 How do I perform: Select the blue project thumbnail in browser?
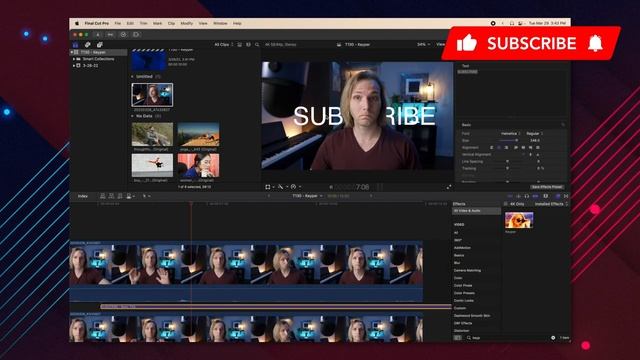[x=149, y=60]
